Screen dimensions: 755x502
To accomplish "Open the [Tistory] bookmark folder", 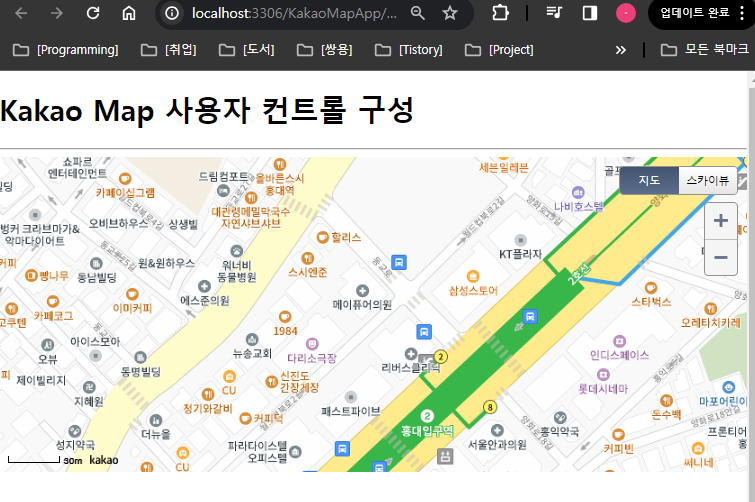I will point(408,50).
